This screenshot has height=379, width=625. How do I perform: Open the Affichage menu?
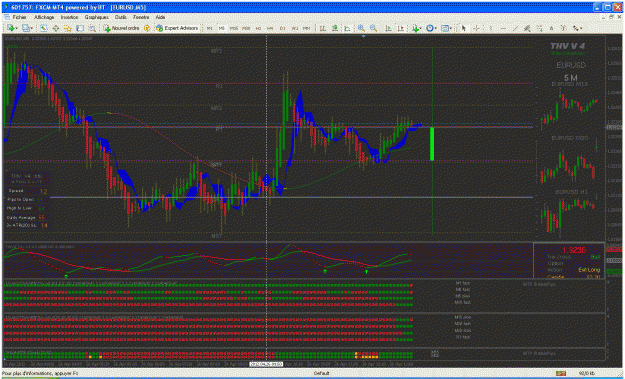(44, 18)
